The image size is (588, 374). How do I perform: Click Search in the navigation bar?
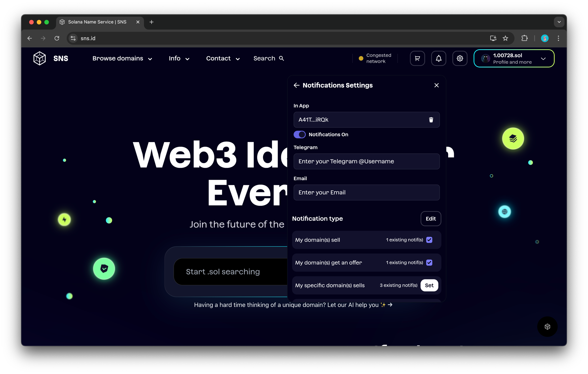click(268, 58)
